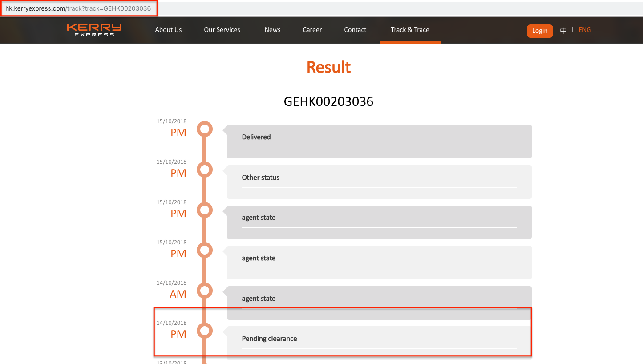Switch language to ENG

tap(585, 30)
